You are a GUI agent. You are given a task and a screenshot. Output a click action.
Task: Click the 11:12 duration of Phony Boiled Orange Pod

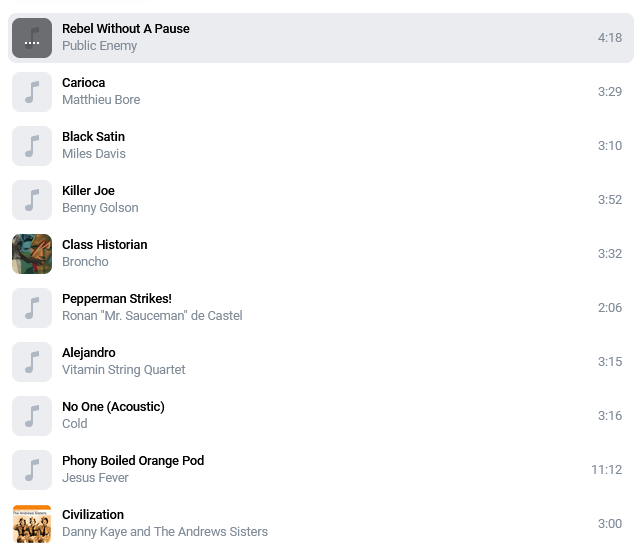(x=606, y=470)
